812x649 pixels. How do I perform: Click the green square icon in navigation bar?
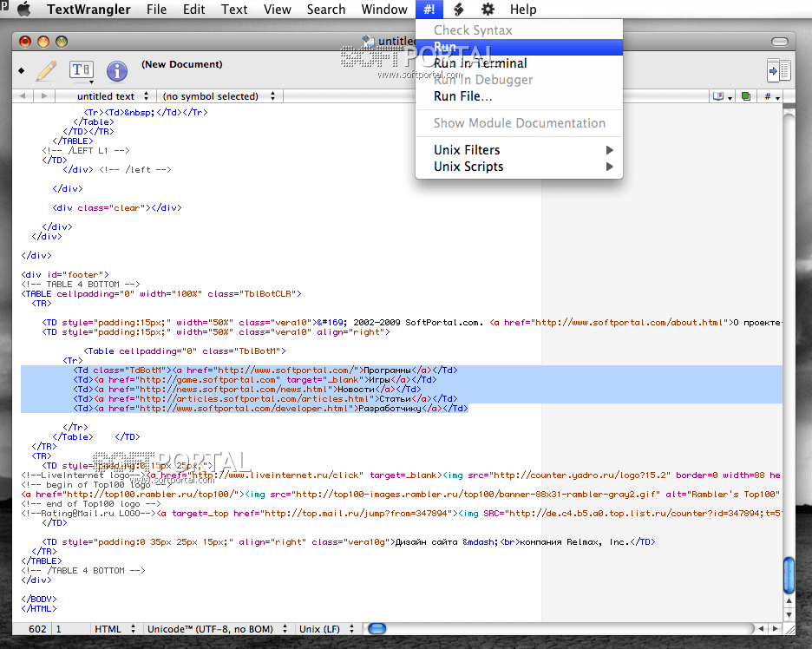[745, 96]
